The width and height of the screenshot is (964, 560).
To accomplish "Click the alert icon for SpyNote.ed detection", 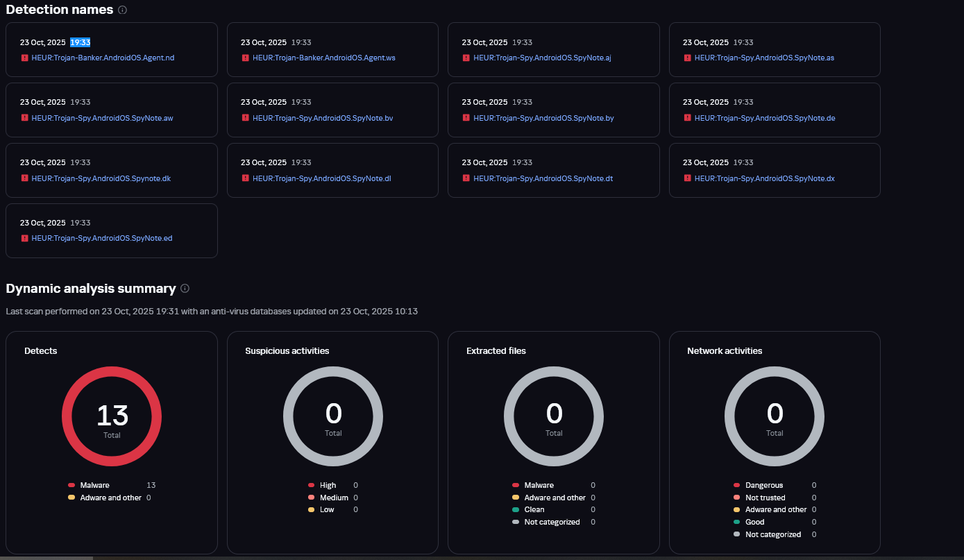I will [24, 239].
